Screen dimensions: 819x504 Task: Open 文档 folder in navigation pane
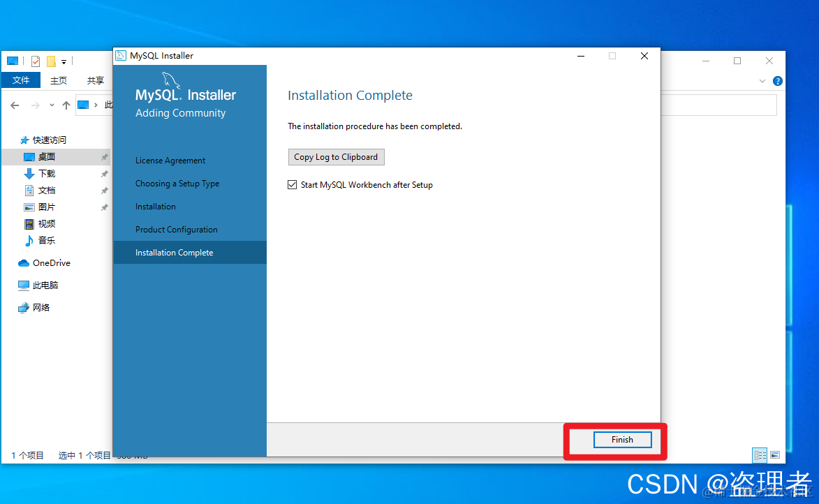coord(47,190)
